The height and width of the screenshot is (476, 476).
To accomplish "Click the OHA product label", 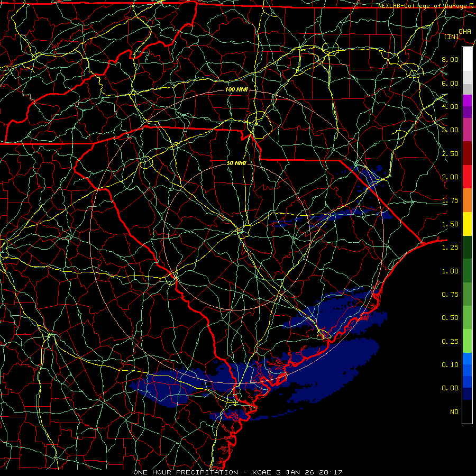I will 465,31.
